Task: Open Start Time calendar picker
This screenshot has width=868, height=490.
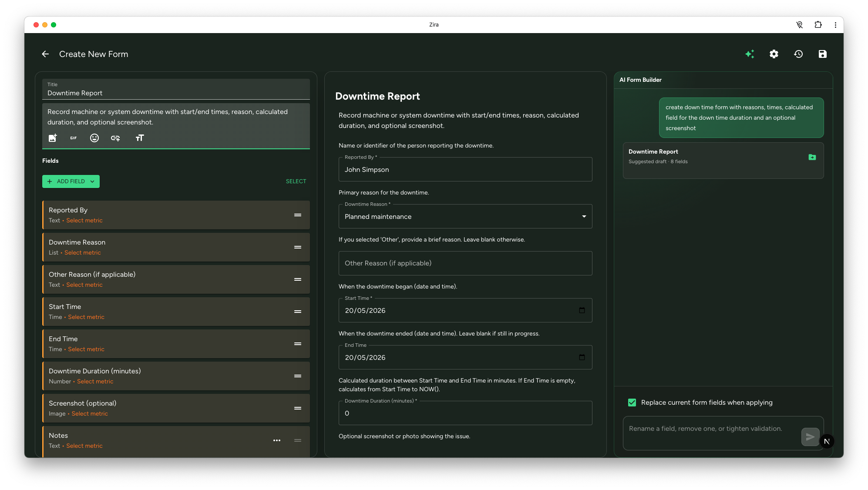Action: [x=582, y=310]
